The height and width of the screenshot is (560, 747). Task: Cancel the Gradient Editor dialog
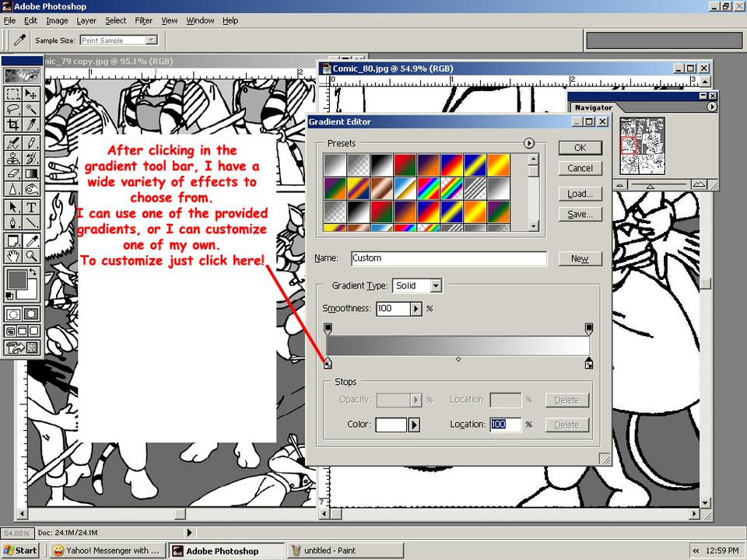(580, 168)
